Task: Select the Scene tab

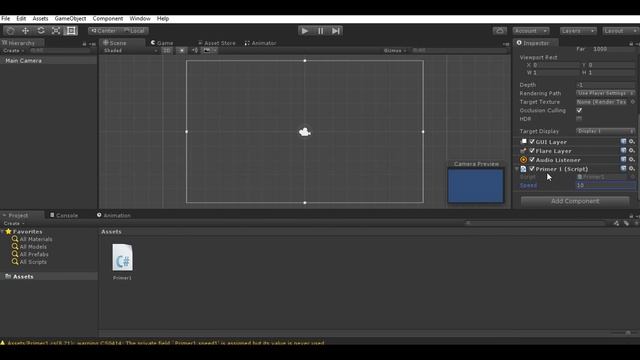Action: [115, 43]
